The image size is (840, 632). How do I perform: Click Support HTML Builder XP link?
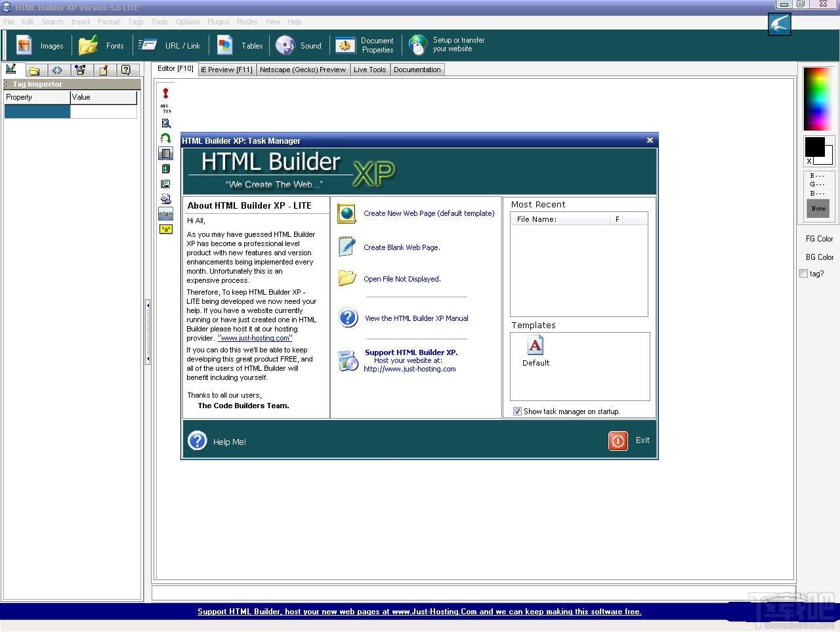tap(411, 352)
